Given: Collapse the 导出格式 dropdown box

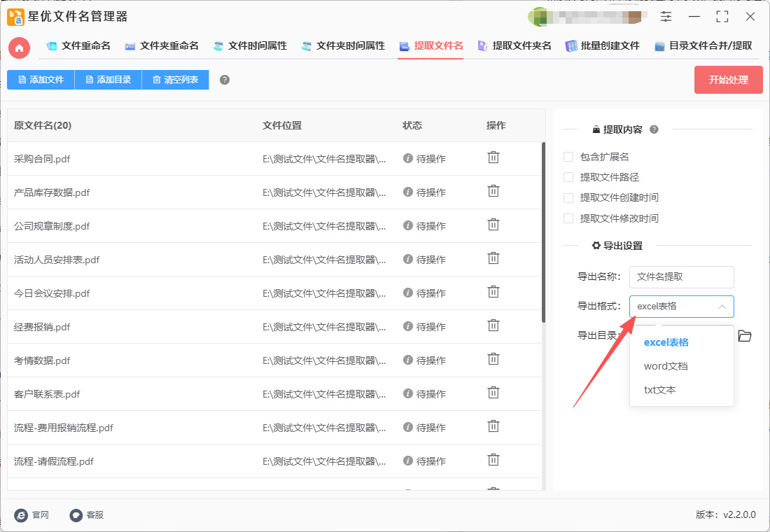Looking at the screenshot, I should pyautogui.click(x=681, y=307).
